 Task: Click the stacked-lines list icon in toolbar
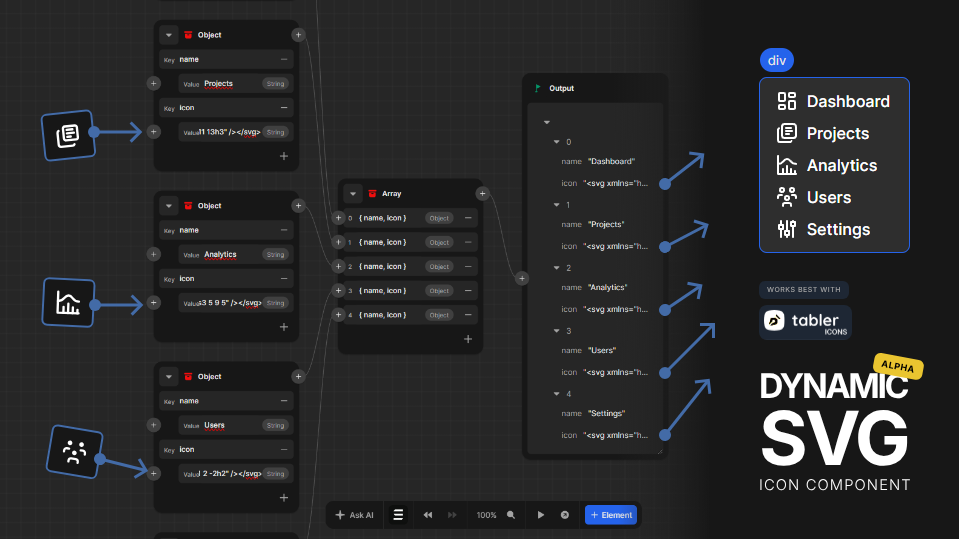tap(398, 515)
